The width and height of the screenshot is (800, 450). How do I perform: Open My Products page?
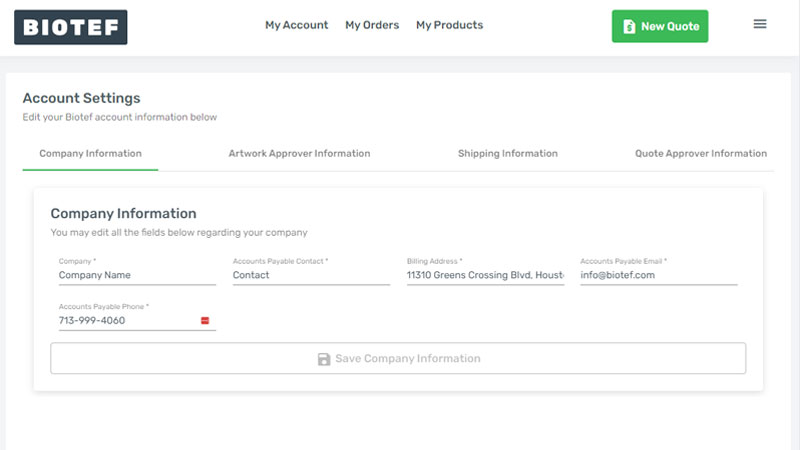(x=449, y=25)
